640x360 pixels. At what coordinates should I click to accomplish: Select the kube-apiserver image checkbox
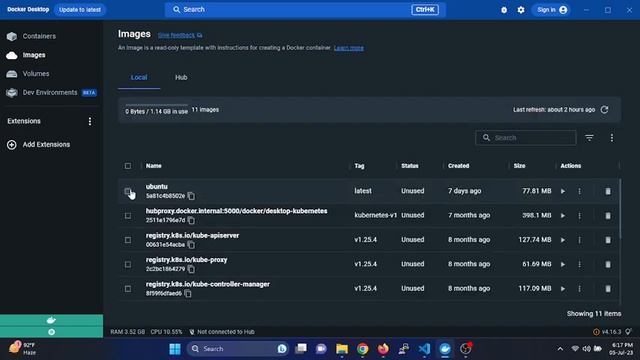(128, 240)
